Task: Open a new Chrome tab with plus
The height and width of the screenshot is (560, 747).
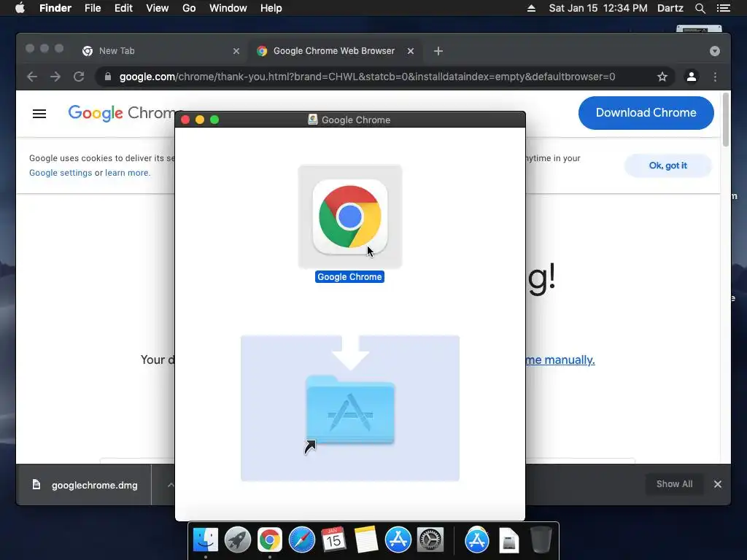Action: (438, 51)
